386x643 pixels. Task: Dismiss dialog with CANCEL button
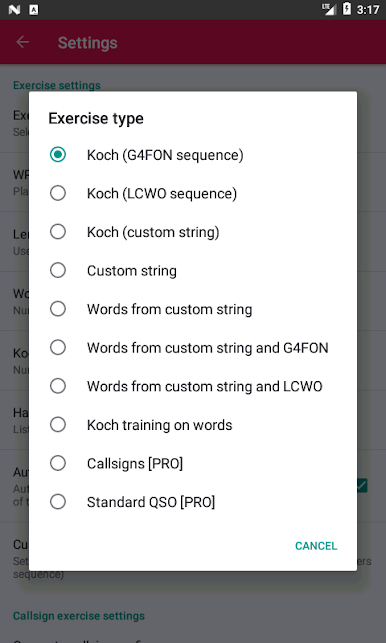pyautogui.click(x=316, y=546)
